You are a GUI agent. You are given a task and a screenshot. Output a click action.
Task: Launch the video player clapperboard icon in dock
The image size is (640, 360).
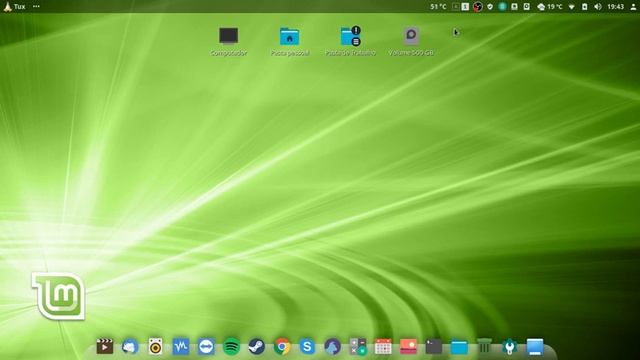click(104, 347)
